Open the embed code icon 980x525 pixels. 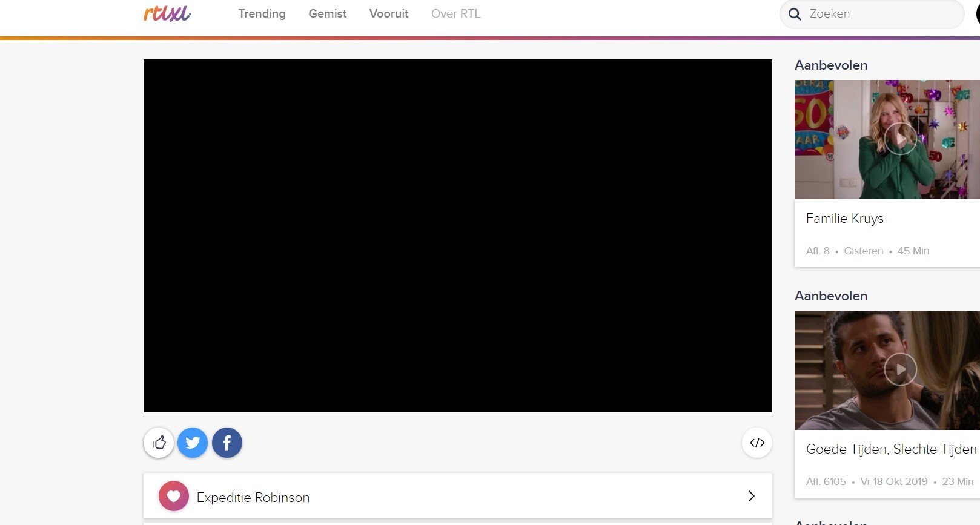coord(757,443)
